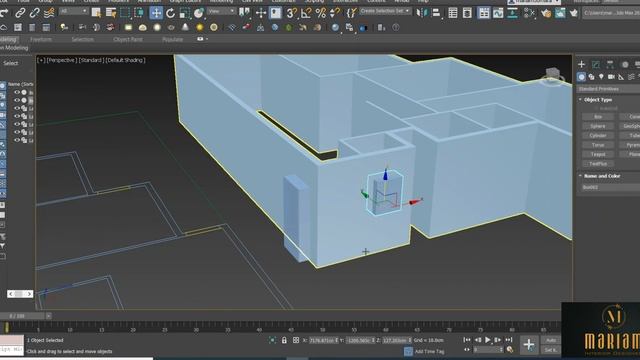Viewport: 640px width, 360px height.
Task: Open the Render Setup teapot icon
Action: (x=546, y=13)
